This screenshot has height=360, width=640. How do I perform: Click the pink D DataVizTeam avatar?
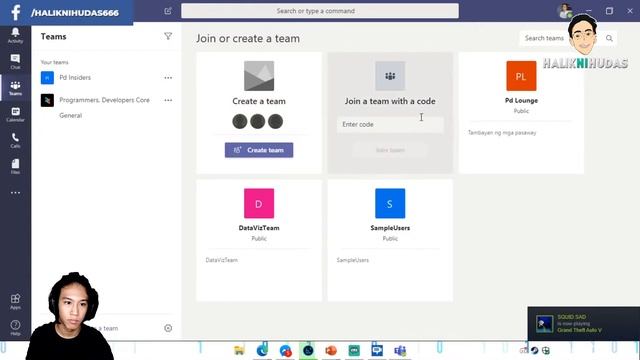259,203
